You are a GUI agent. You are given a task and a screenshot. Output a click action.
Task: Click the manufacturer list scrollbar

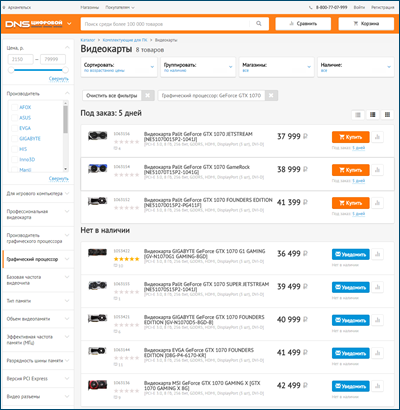tap(65, 119)
